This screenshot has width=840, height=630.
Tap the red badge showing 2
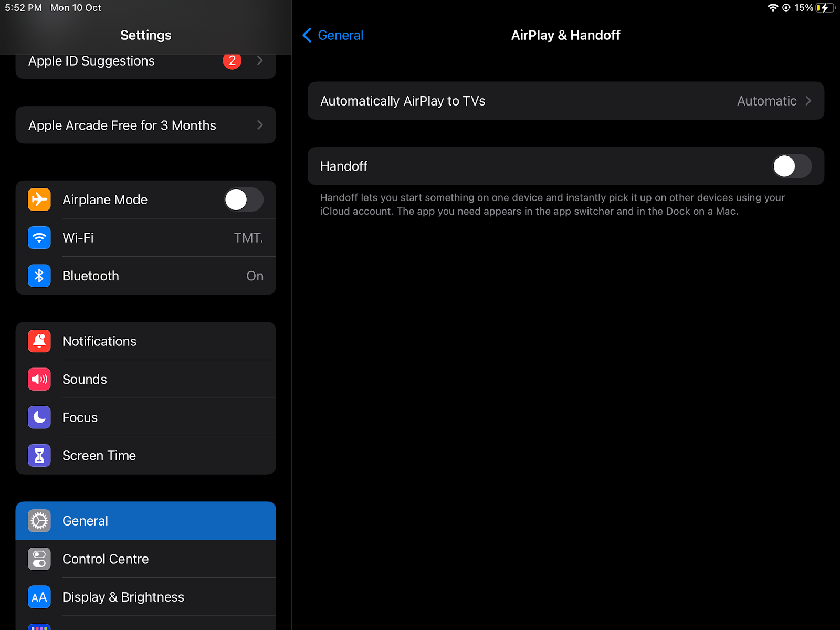point(232,61)
